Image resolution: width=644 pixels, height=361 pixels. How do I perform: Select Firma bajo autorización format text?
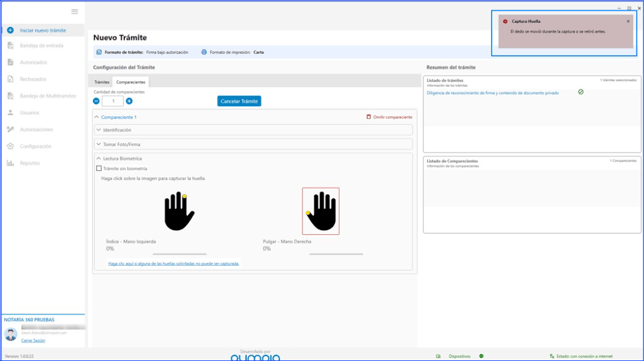coord(167,53)
